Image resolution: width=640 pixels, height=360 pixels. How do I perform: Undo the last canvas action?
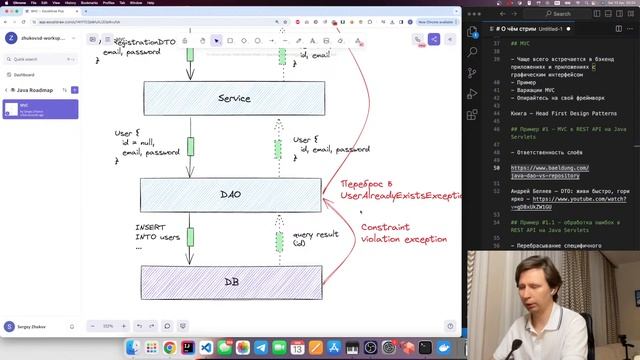point(139,326)
